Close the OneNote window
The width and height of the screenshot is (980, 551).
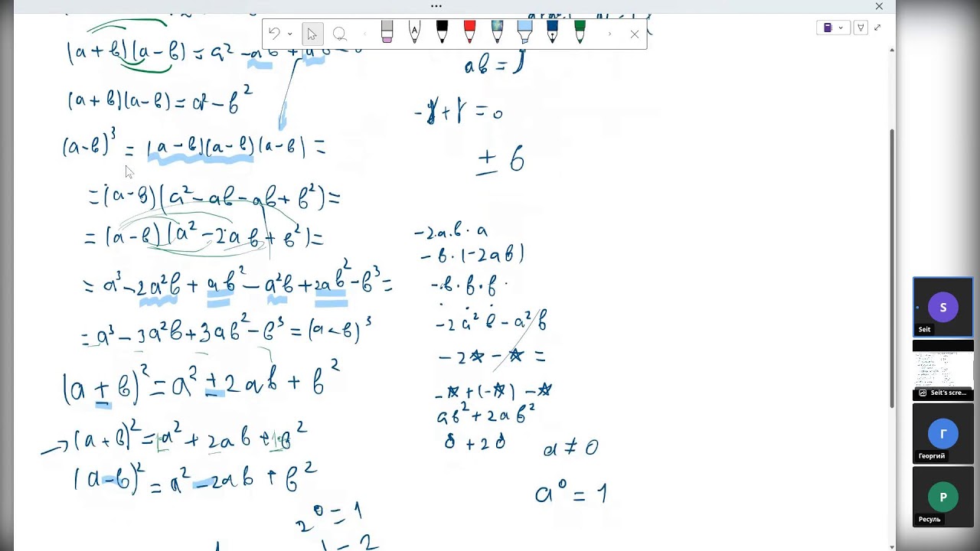click(879, 6)
